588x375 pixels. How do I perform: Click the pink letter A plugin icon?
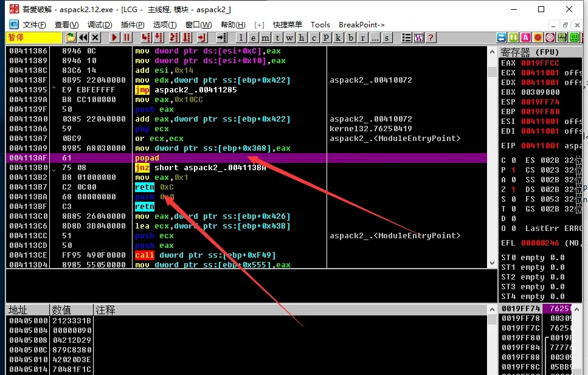[x=526, y=38]
